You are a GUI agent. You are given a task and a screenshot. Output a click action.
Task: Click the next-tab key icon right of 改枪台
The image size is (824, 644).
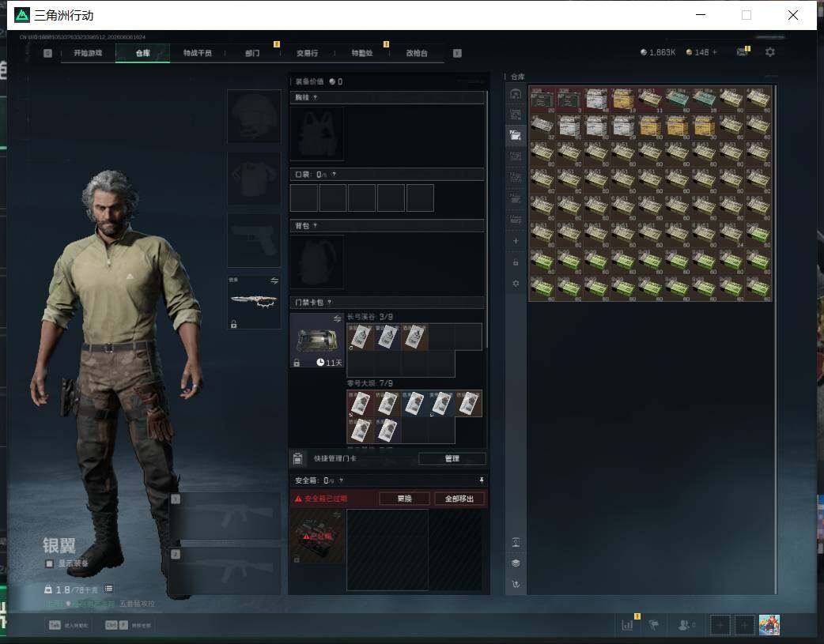457,53
